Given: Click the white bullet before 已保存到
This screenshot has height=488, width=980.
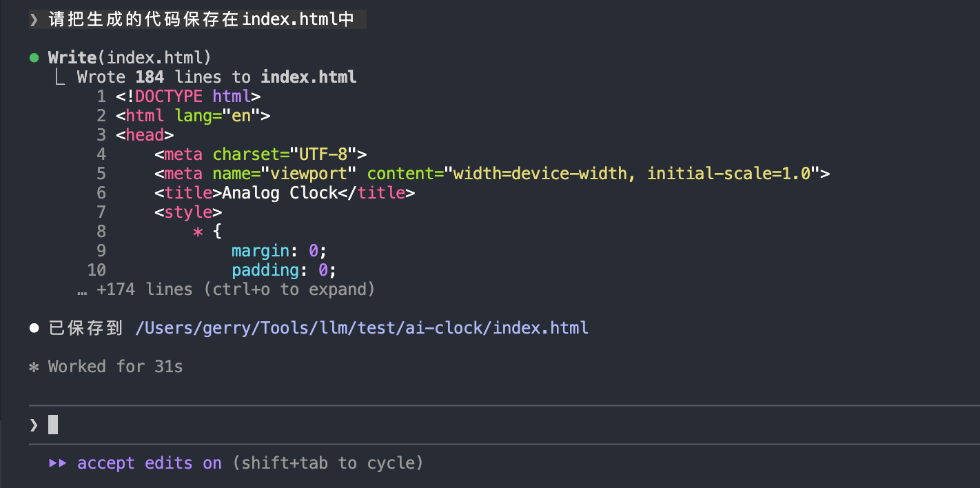Looking at the screenshot, I should [34, 328].
